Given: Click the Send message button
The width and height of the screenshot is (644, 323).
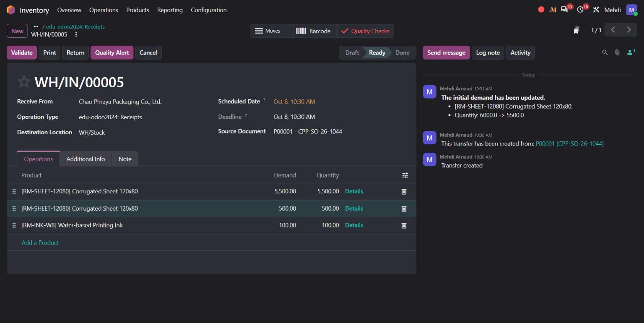Looking at the screenshot, I should click(x=446, y=52).
